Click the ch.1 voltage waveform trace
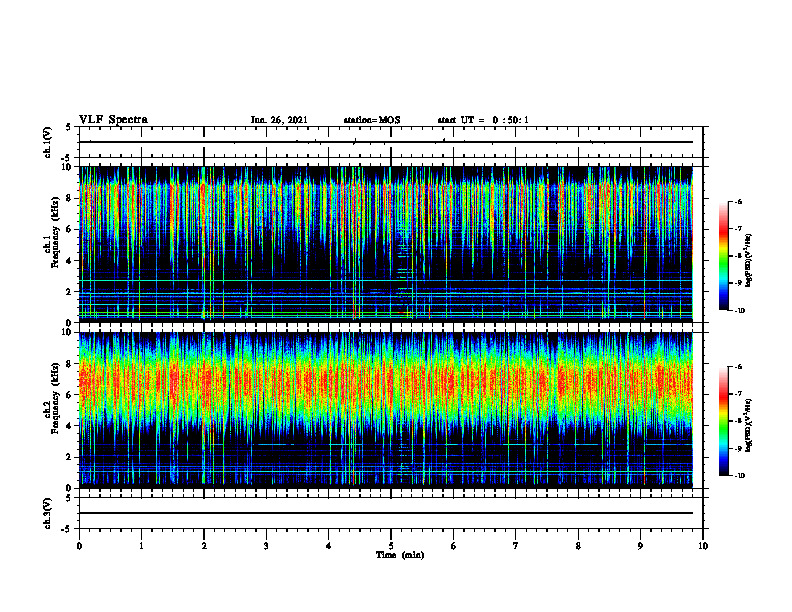Viewport: 792px width, 612px height. tap(386, 142)
